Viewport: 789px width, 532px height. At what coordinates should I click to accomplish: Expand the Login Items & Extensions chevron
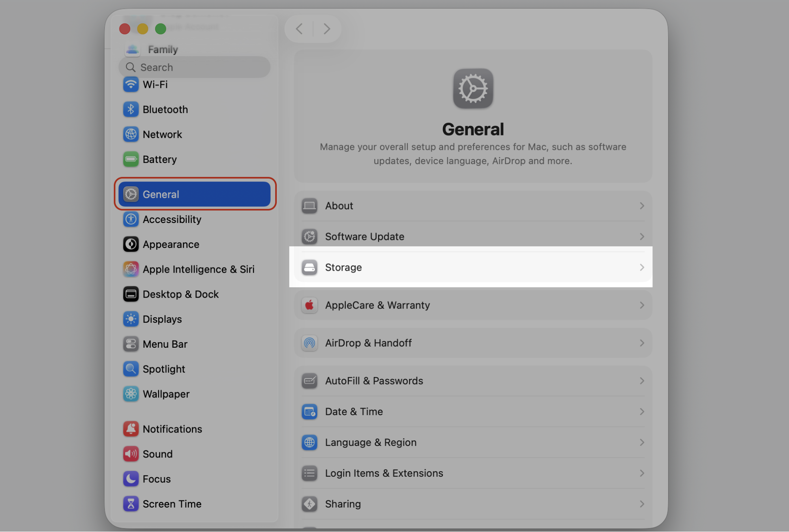tap(642, 473)
